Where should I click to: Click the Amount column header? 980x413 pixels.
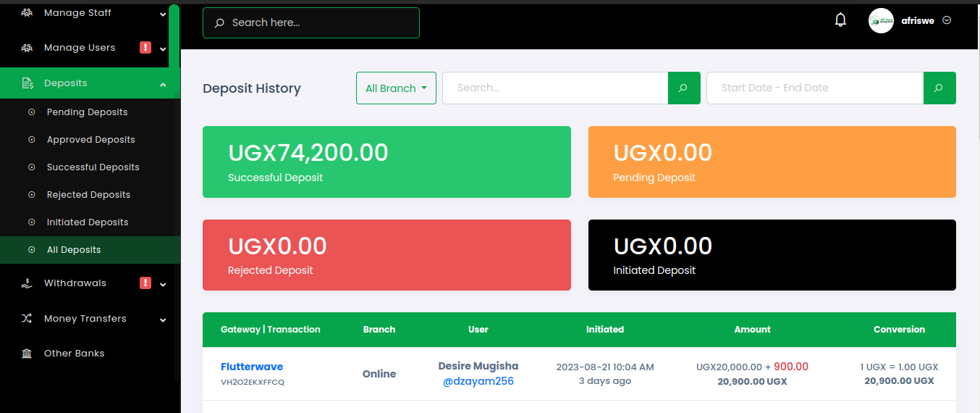coord(753,330)
